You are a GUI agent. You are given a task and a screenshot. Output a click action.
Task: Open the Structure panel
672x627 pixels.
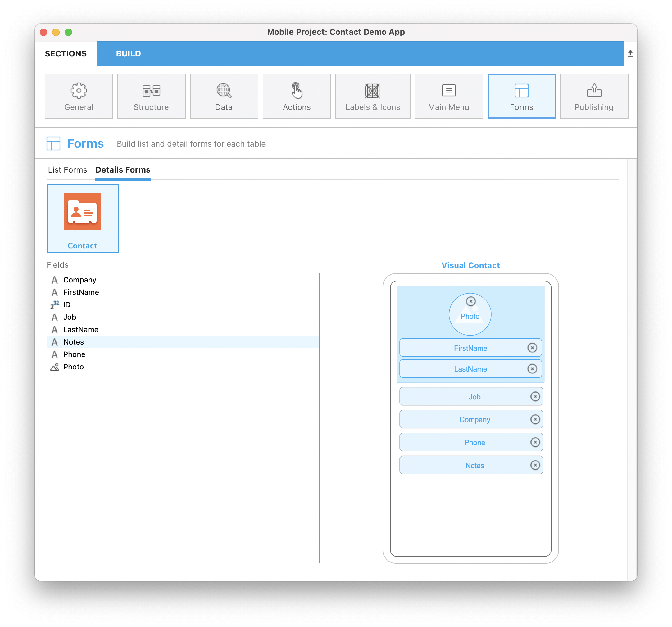pos(152,96)
